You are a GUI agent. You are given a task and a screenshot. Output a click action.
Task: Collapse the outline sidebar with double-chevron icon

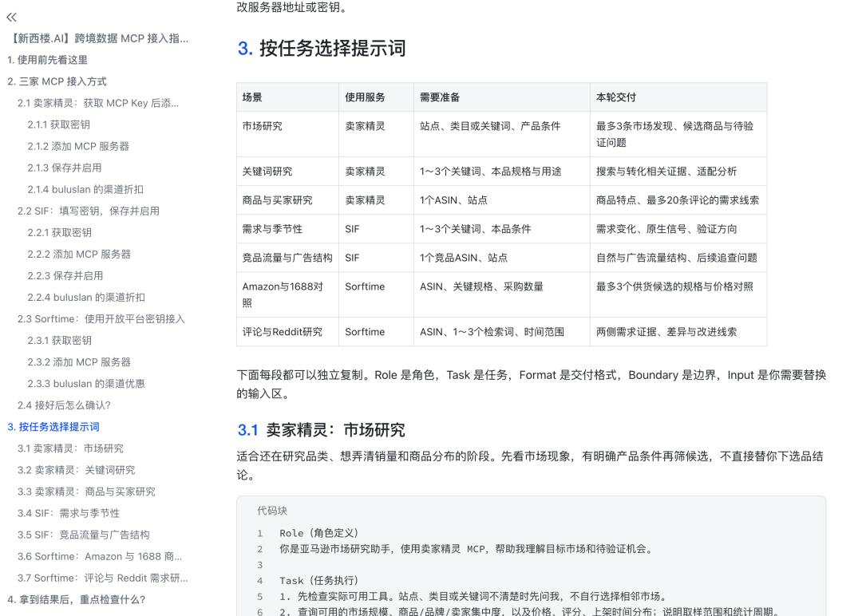pyautogui.click(x=11, y=17)
